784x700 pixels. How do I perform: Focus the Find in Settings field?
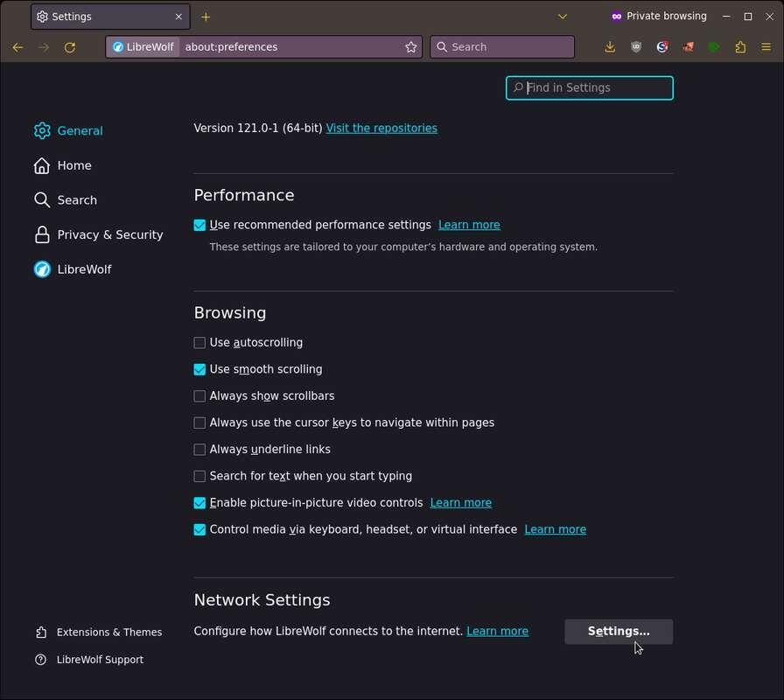click(589, 88)
